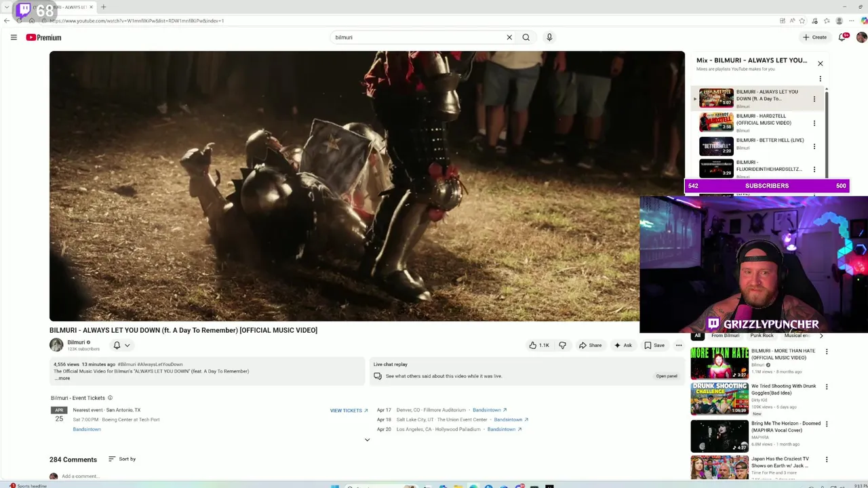
Task: Open options for BETTER HELL (LIVE) playlist item
Action: (x=814, y=146)
